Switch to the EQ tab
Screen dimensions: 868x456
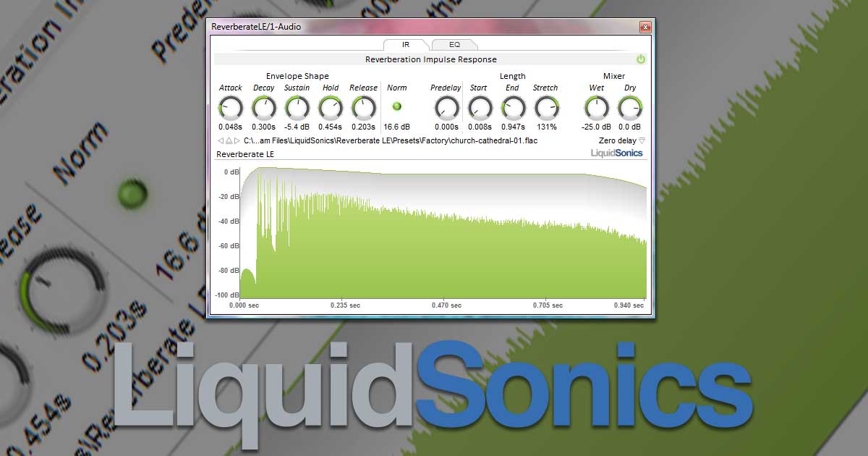(454, 44)
